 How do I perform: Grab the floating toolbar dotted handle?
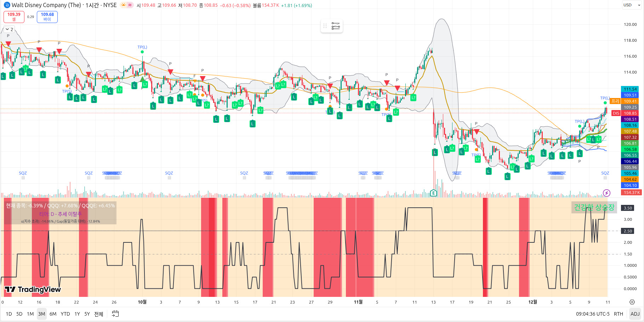click(x=325, y=26)
